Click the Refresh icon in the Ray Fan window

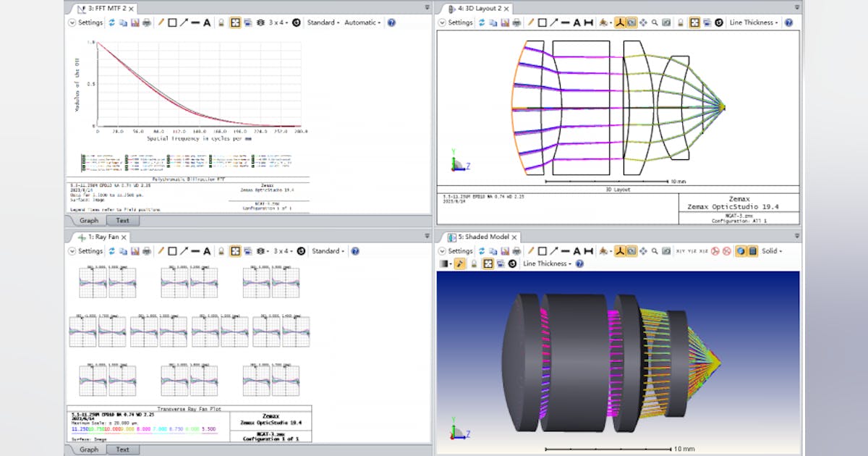point(111,250)
